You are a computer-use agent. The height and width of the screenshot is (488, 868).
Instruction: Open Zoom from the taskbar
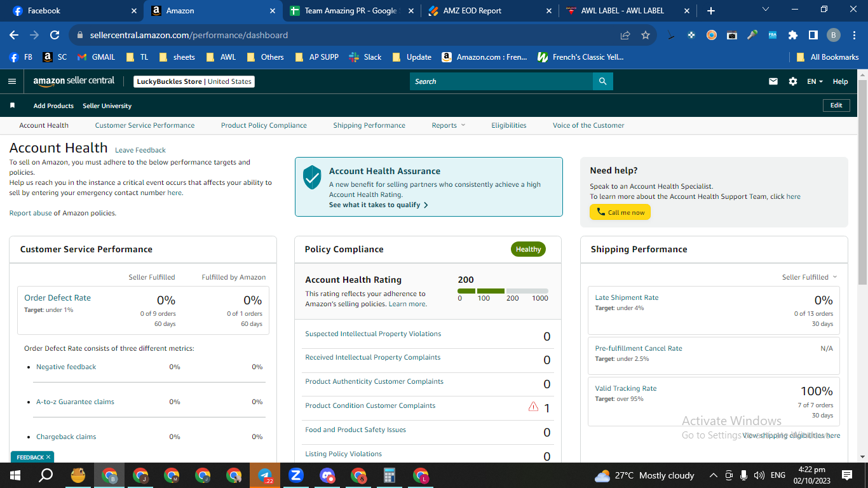296,475
